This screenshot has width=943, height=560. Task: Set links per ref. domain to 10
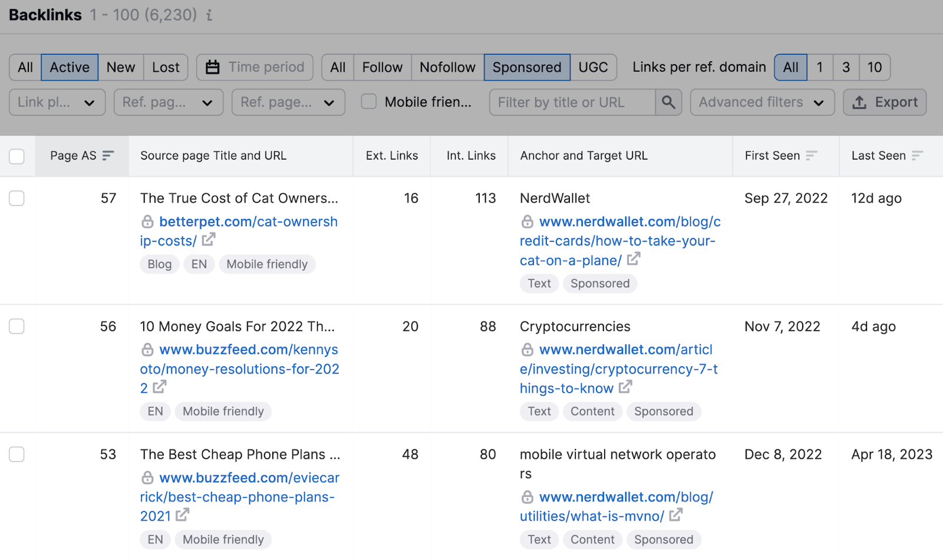pos(875,67)
